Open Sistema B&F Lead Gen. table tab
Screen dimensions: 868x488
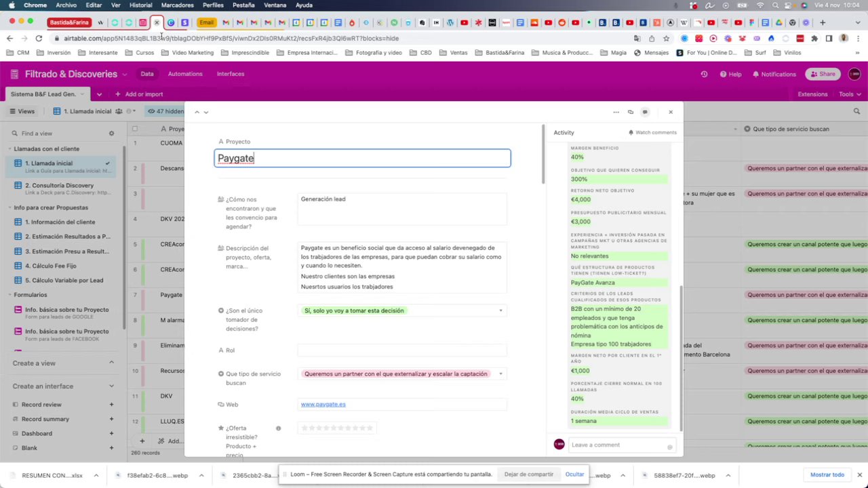tap(46, 94)
